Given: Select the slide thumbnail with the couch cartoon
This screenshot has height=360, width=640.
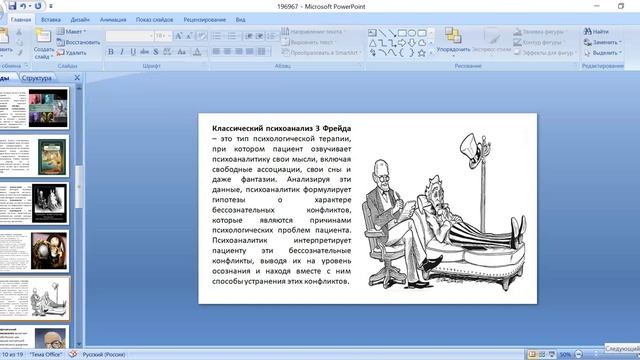Looking at the screenshot, I should click(34, 299).
